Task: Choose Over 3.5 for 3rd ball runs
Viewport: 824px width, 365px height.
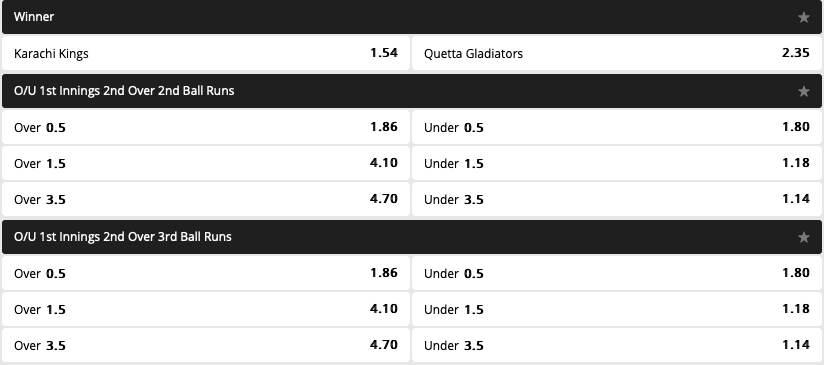Action: [206, 345]
